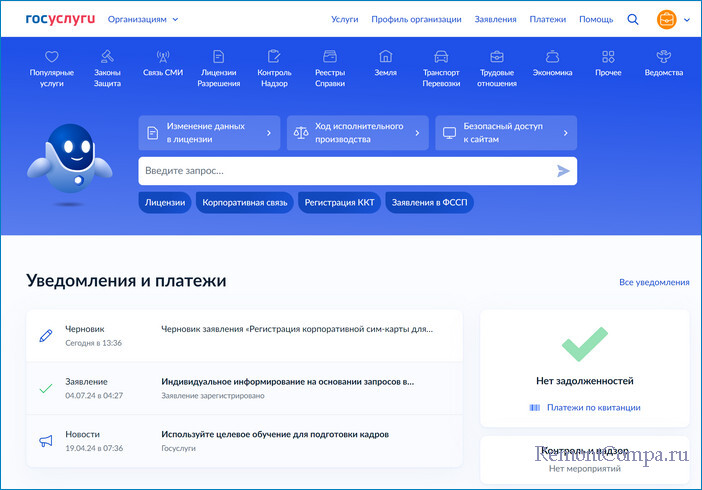Open Платежи in top navigation

[547, 19]
